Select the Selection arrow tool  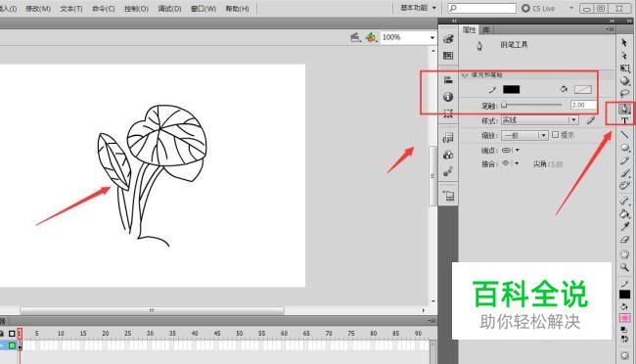click(x=624, y=42)
